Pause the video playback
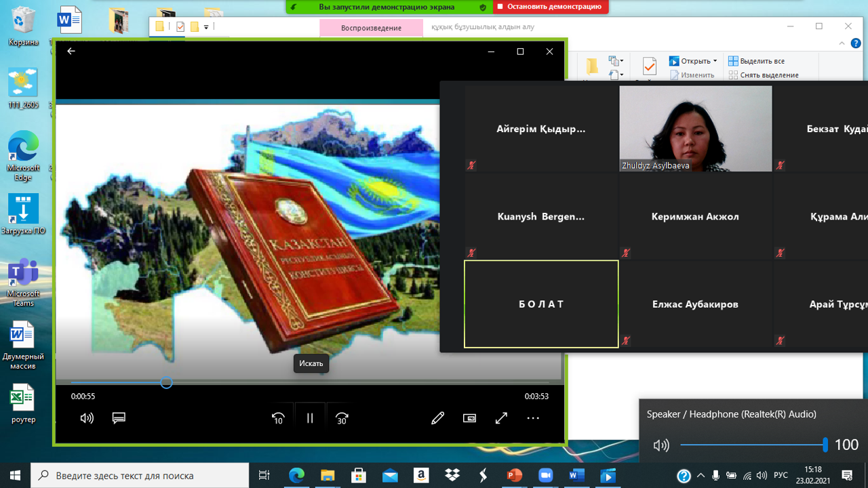This screenshot has width=868, height=488. 310,418
